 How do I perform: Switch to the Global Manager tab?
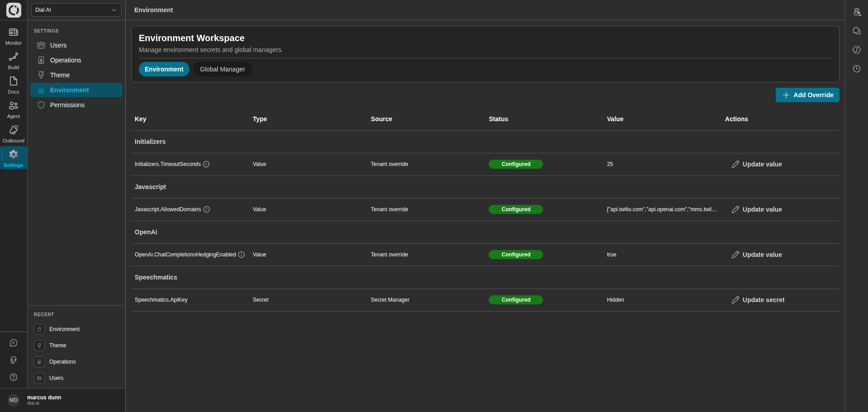point(222,69)
